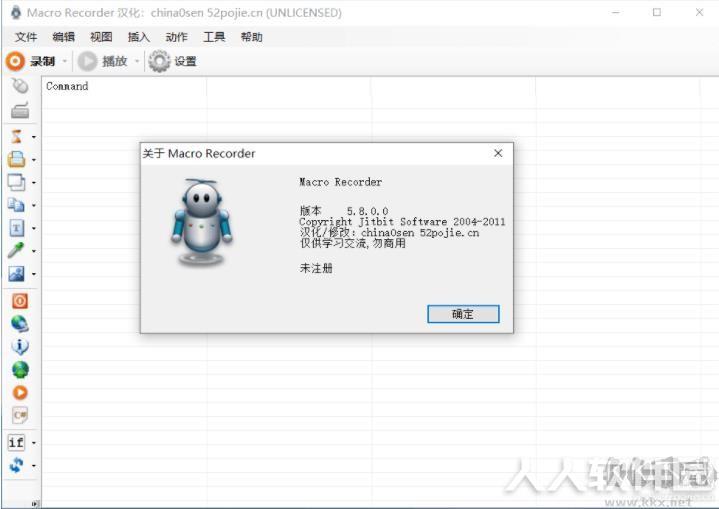Click the '仅供学习交流,勿商用' text line
Screen dimensions: 719x509
353,243
